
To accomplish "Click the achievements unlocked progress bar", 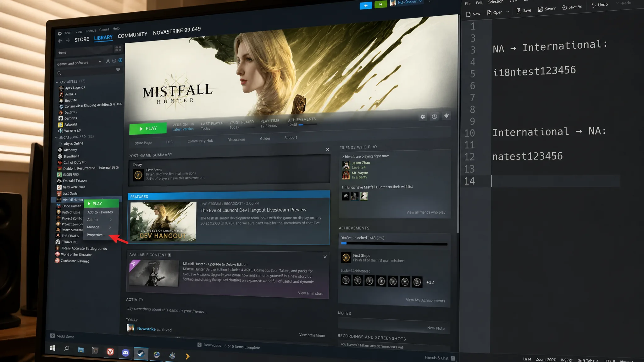I will [394, 244].
